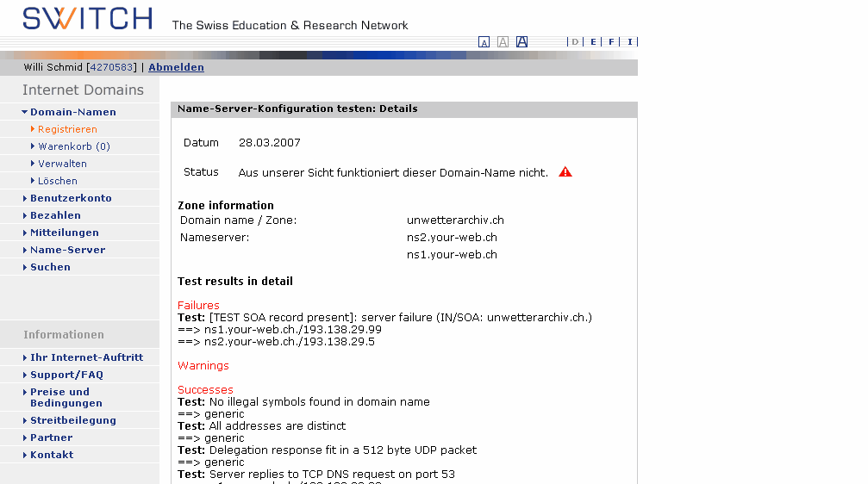Image resolution: width=868 pixels, height=484 pixels.
Task: Open user ID 4270583 link
Action: point(111,67)
